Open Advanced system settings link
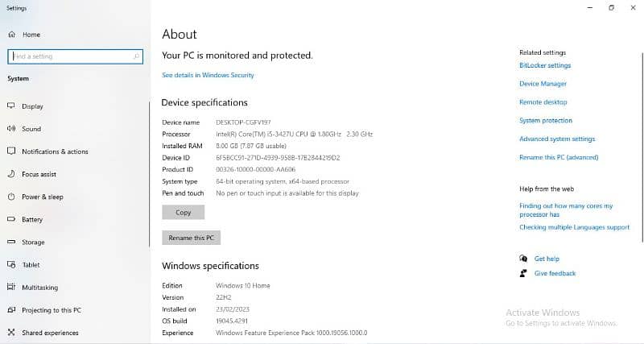Screen dimensions: 644x344 pyautogui.click(x=557, y=139)
